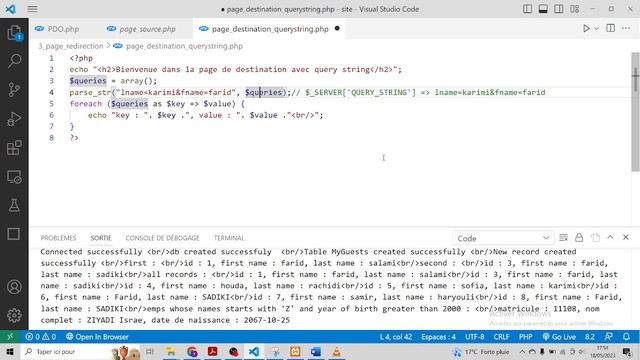Image resolution: width=640 pixels, height=360 pixels.
Task: Click the foreach keyword on line 5
Action: [85, 104]
